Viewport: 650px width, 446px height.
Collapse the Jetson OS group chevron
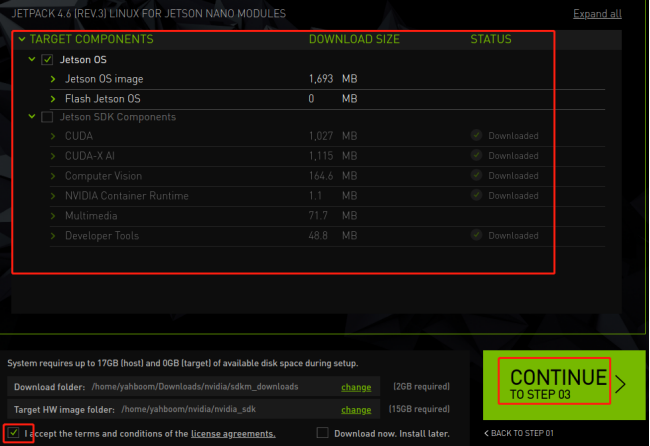click(32, 59)
